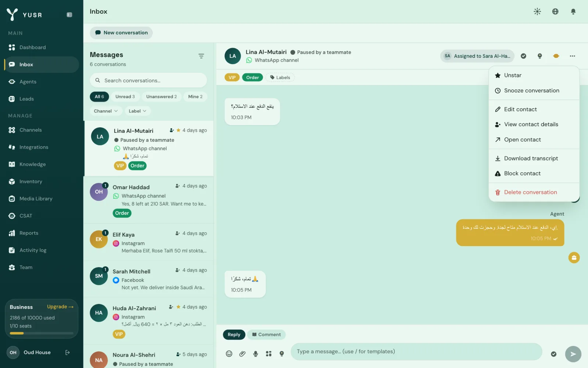Open the language globe icon
The height and width of the screenshot is (368, 588).
coord(555,11)
